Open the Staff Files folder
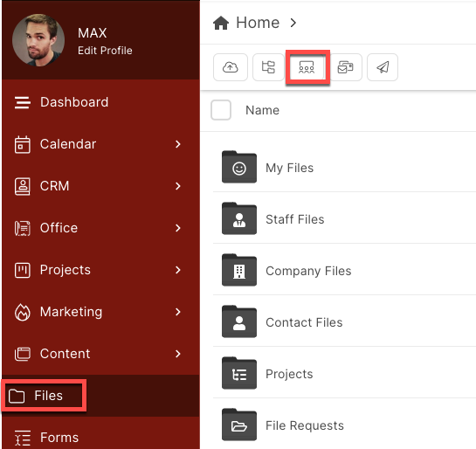 coord(295,219)
